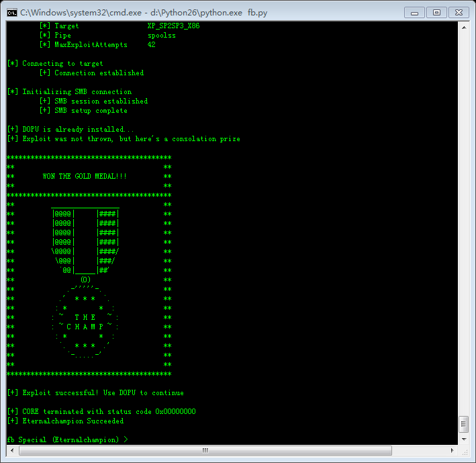Click the window resize grip corner

[465, 452]
